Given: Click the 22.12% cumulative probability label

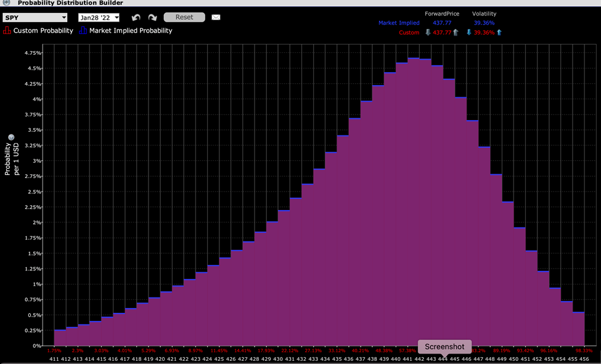Looking at the screenshot, I should click(290, 350).
